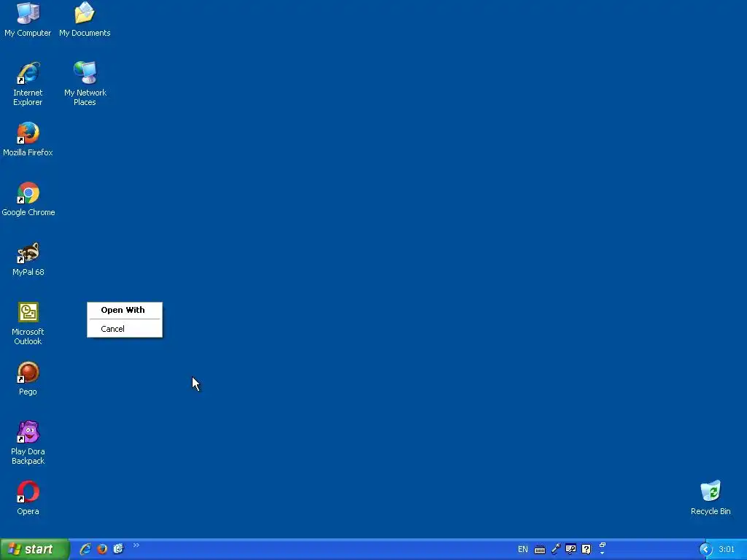The width and height of the screenshot is (747, 560).
Task: Launch Internet Explorer from Quick Launch bar
Action: click(x=86, y=549)
